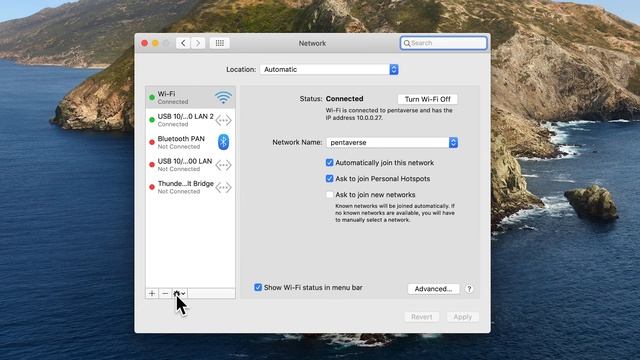This screenshot has width=640, height=360.
Task: Select USB 10/...0 LAN 2 connected service
Action: (x=190, y=120)
